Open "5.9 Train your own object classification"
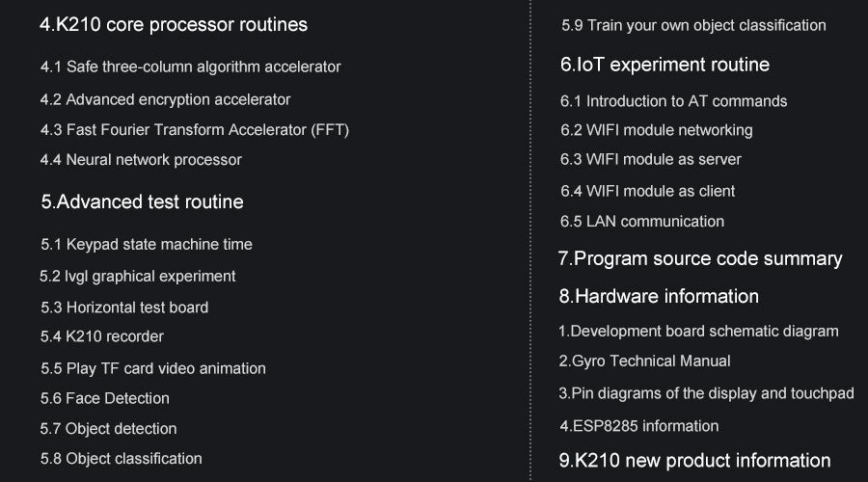The width and height of the screenshot is (868, 482). (693, 25)
